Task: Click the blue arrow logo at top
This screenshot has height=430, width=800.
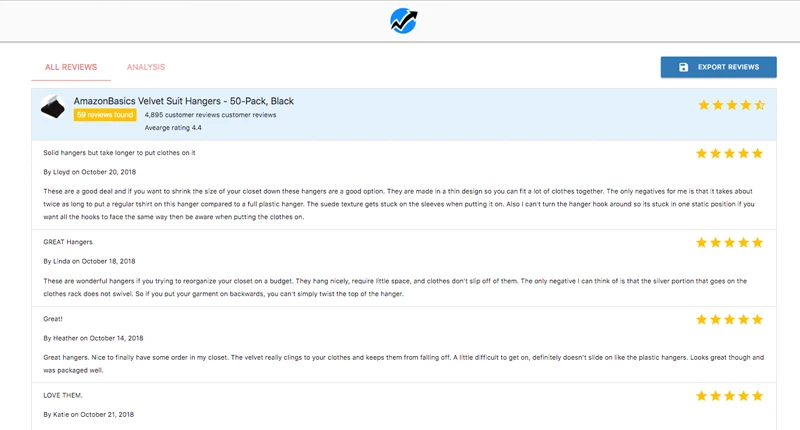Action: (404, 21)
